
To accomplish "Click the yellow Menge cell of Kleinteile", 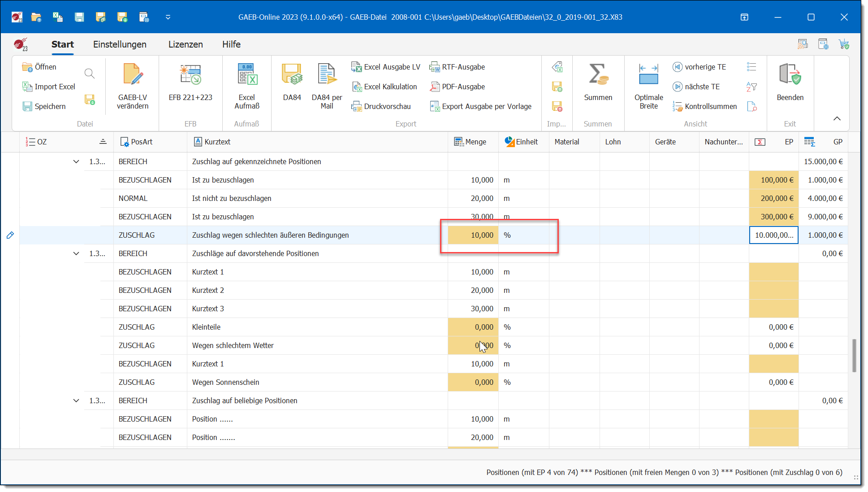I will coord(473,327).
